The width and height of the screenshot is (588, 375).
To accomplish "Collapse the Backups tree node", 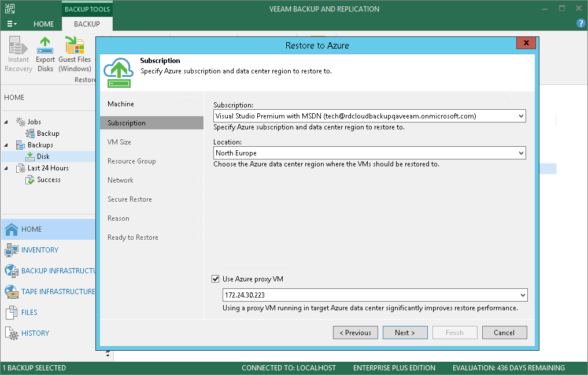I will (x=6, y=146).
